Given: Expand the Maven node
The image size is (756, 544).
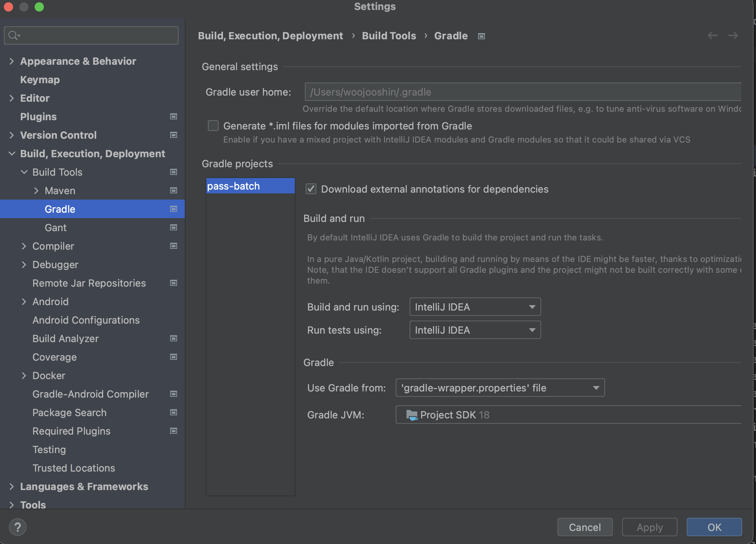Looking at the screenshot, I should click(x=36, y=191).
